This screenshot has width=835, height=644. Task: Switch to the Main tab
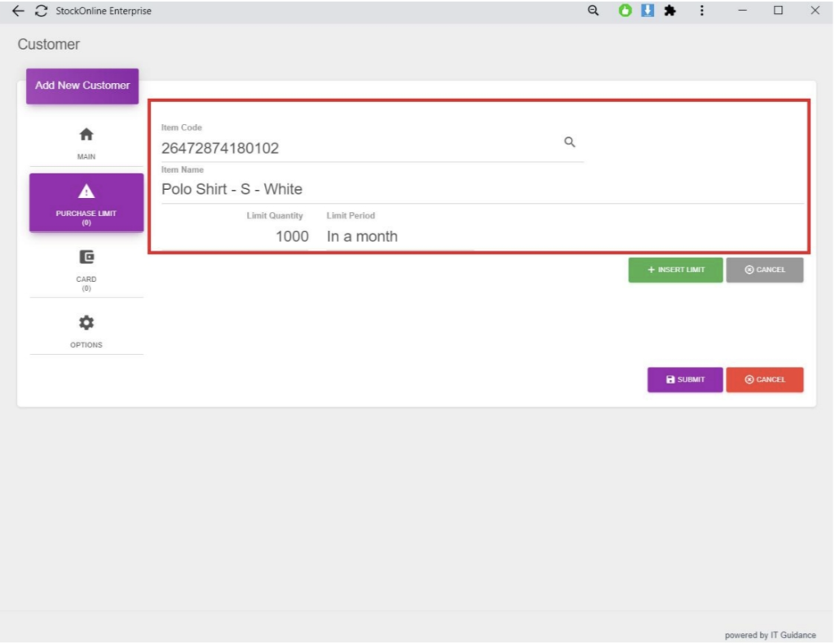point(86,143)
